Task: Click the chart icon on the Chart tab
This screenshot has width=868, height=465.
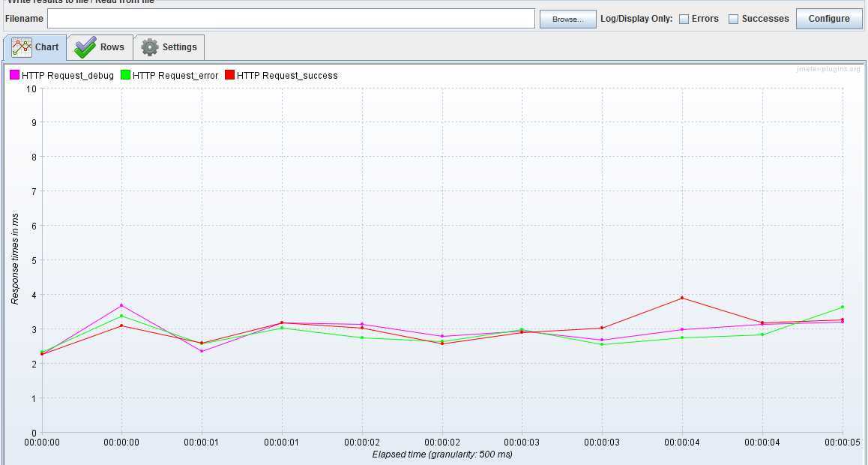Action: click(x=22, y=47)
